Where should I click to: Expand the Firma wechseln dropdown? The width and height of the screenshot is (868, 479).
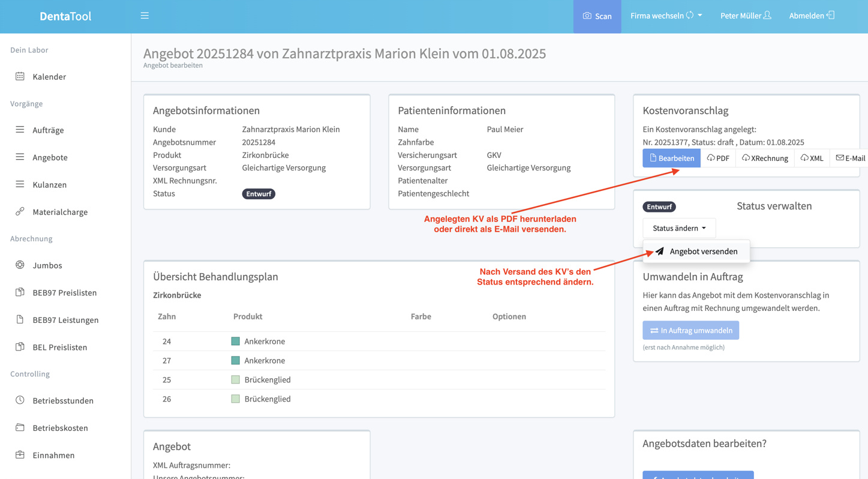tap(666, 16)
